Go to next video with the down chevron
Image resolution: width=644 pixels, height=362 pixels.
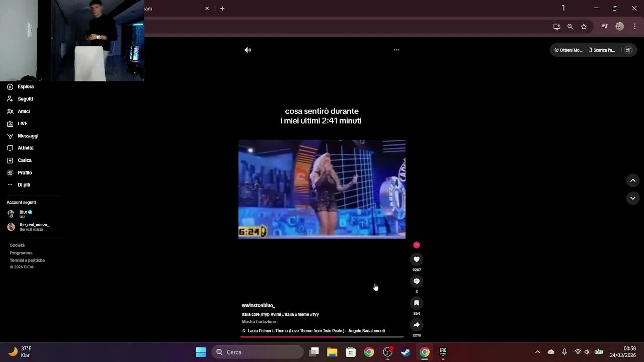click(633, 198)
